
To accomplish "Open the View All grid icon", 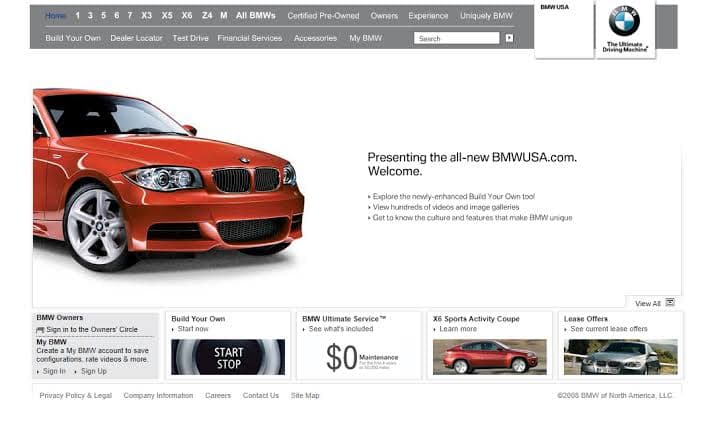I will click(670, 302).
